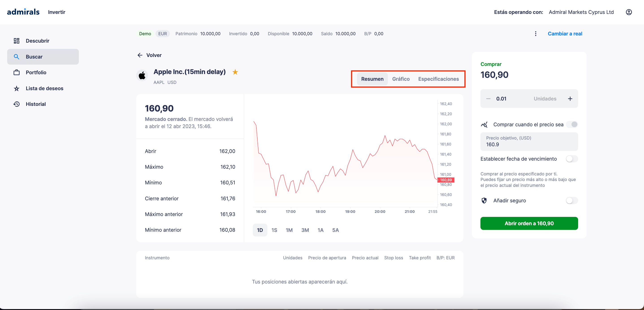This screenshot has height=310, width=644.
Task: Select the 3M chart range
Action: pos(305,230)
